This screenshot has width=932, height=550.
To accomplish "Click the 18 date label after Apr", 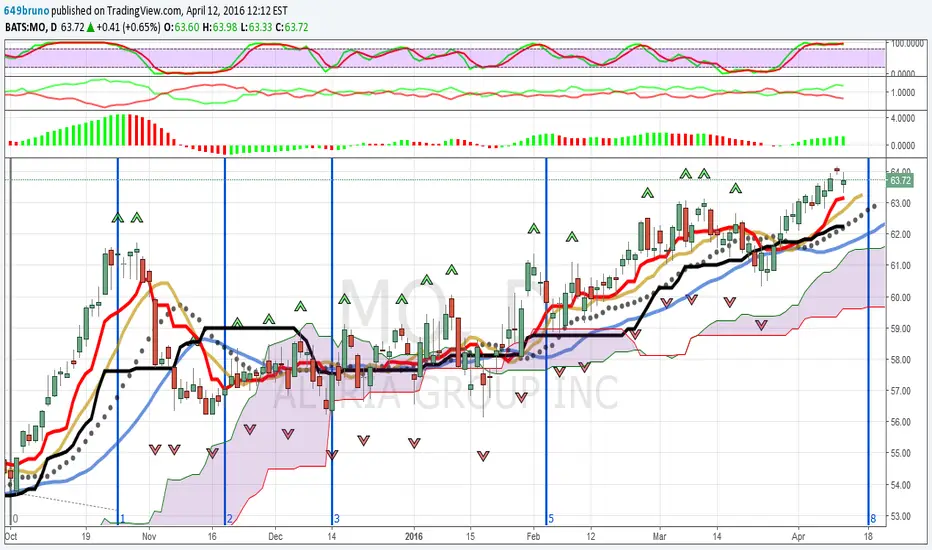I will coord(868,536).
